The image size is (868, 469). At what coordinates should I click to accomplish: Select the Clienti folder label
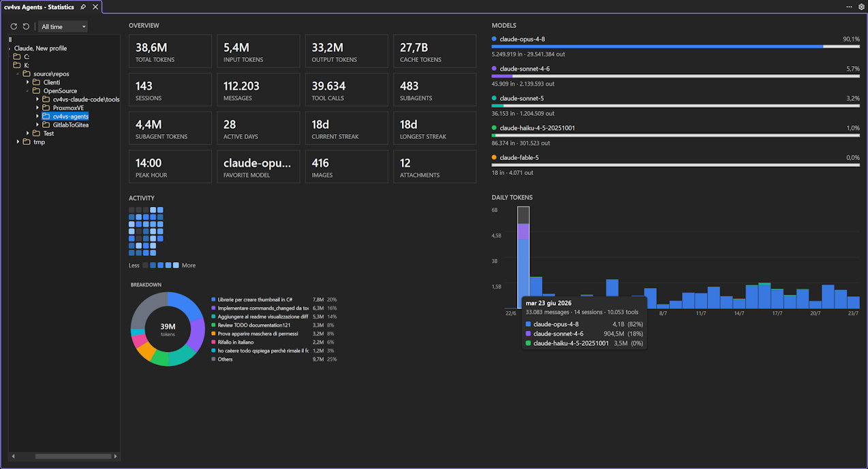tap(52, 82)
